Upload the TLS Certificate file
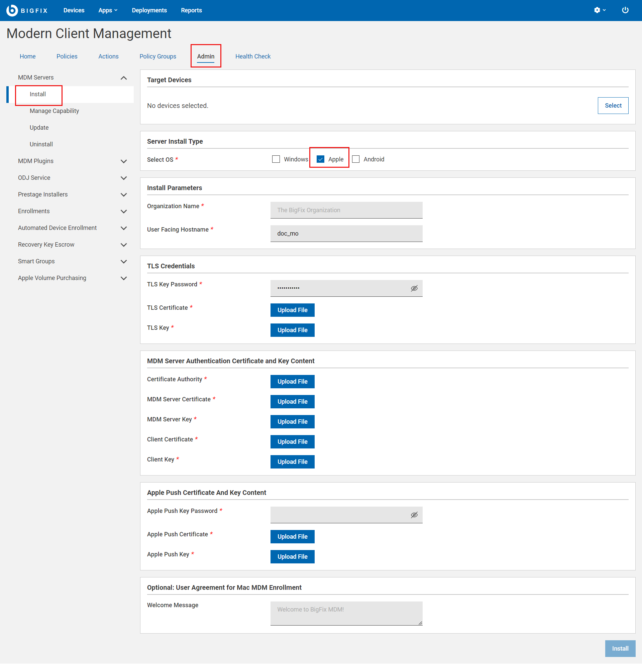This screenshot has width=642, height=672. (292, 310)
